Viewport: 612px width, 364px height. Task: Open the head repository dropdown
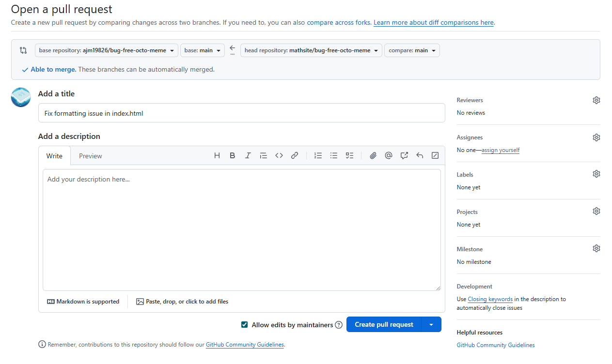coord(311,50)
